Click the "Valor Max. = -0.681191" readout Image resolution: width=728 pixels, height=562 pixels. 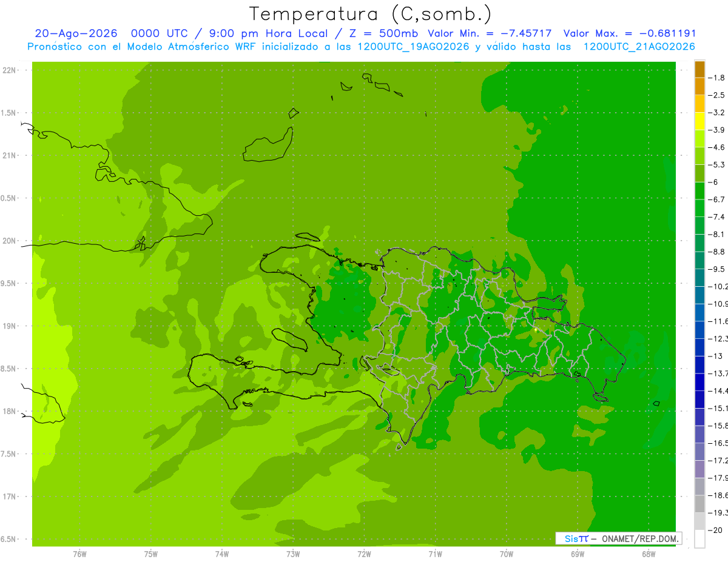click(630, 33)
